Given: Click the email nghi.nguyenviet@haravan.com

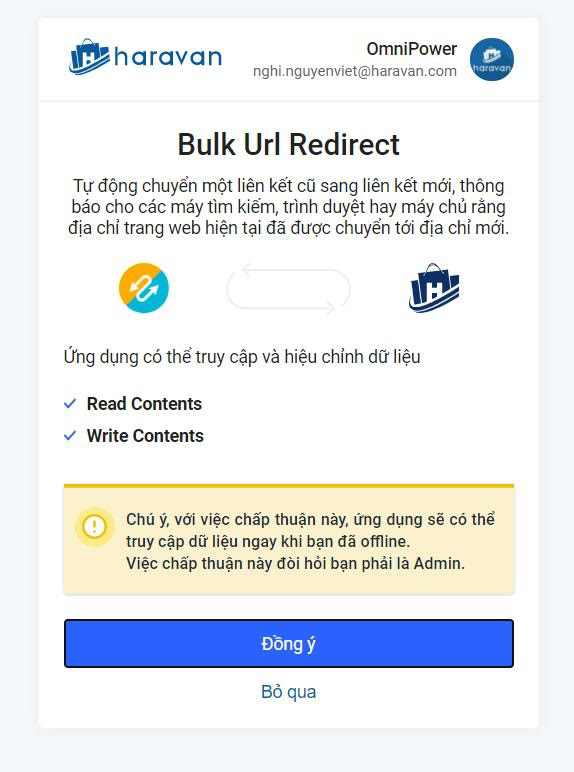Looking at the screenshot, I should 355,71.
